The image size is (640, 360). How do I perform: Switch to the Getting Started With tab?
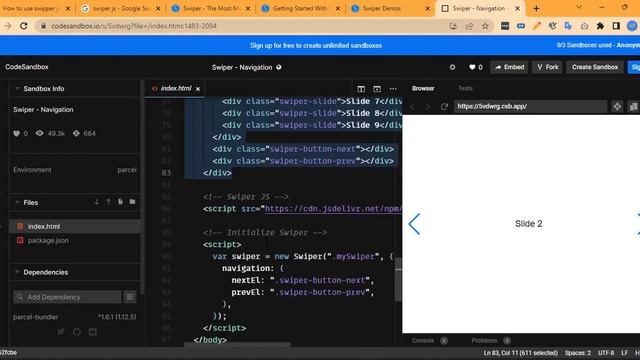click(300, 8)
